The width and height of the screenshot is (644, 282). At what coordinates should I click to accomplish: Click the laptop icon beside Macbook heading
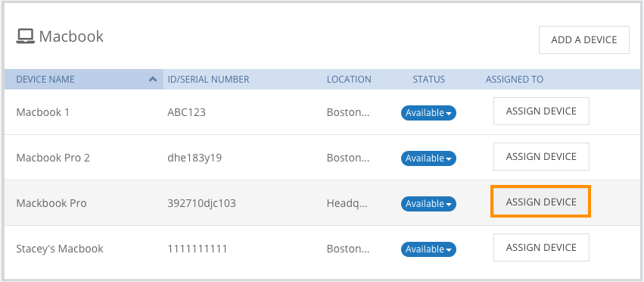25,36
